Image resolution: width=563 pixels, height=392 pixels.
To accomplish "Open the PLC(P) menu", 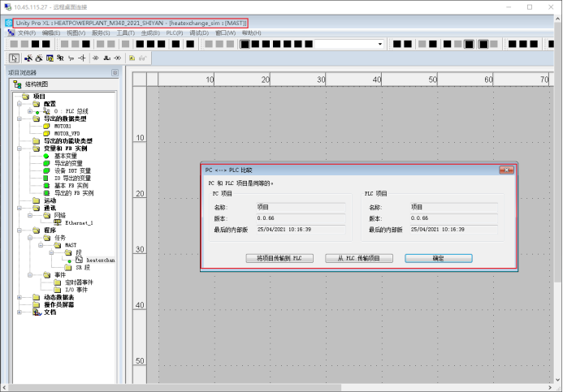I will pos(174,33).
